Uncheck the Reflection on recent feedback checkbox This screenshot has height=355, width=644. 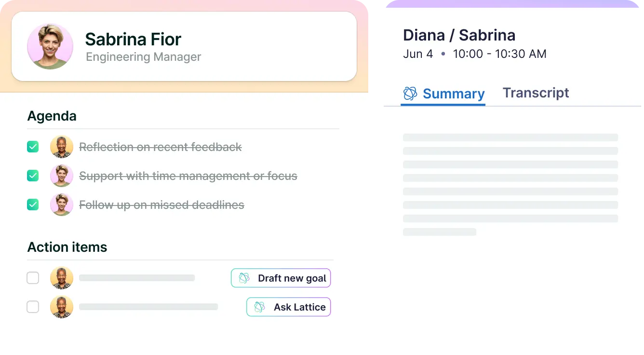[x=33, y=147]
